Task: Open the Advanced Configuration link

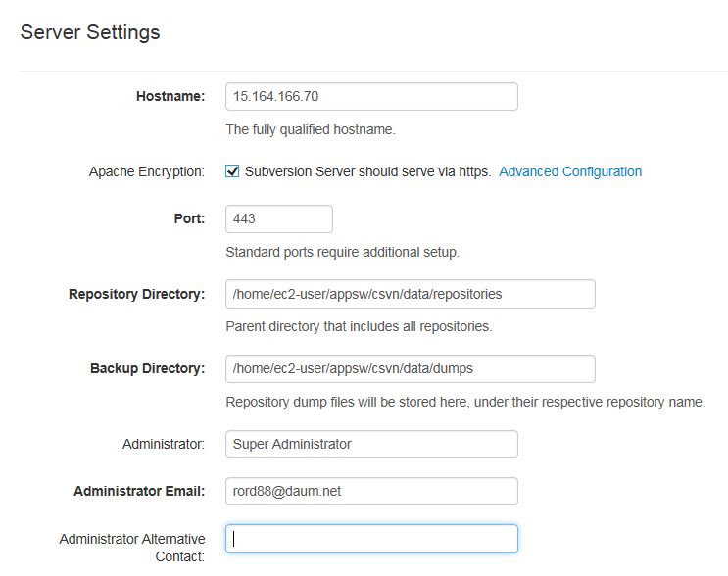Action: coord(570,171)
